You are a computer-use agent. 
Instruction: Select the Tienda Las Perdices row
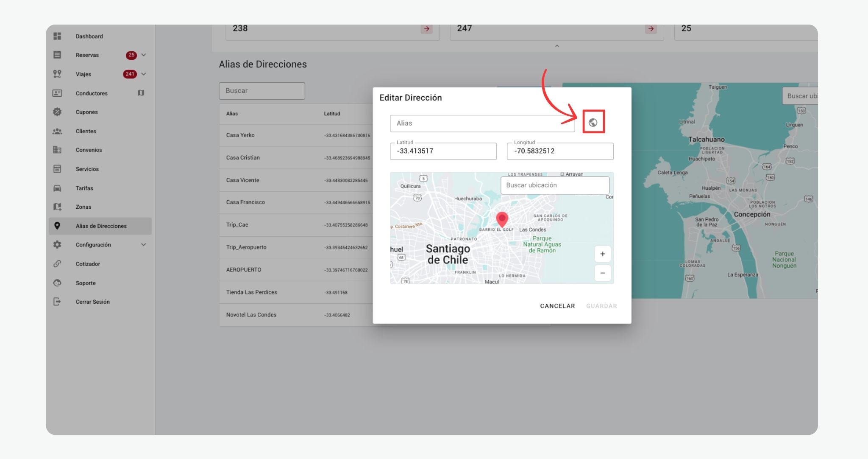(x=296, y=292)
